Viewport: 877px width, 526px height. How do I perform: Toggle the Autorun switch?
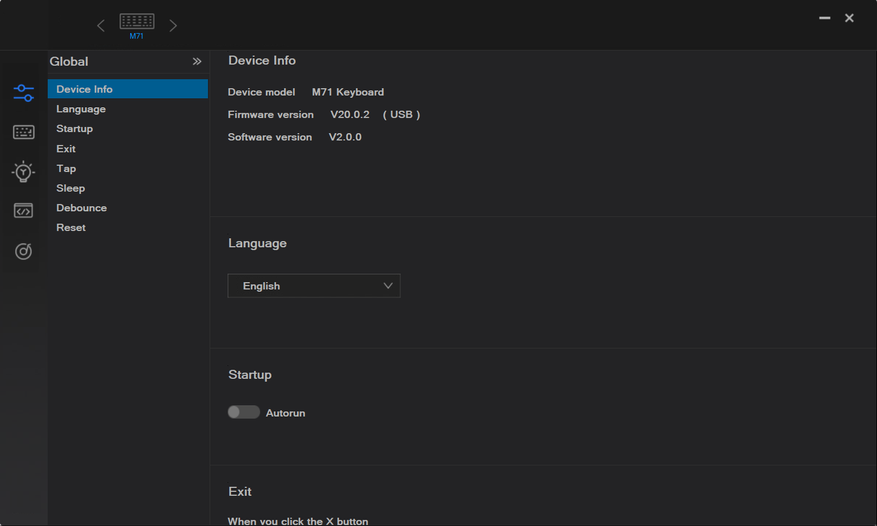(x=243, y=412)
